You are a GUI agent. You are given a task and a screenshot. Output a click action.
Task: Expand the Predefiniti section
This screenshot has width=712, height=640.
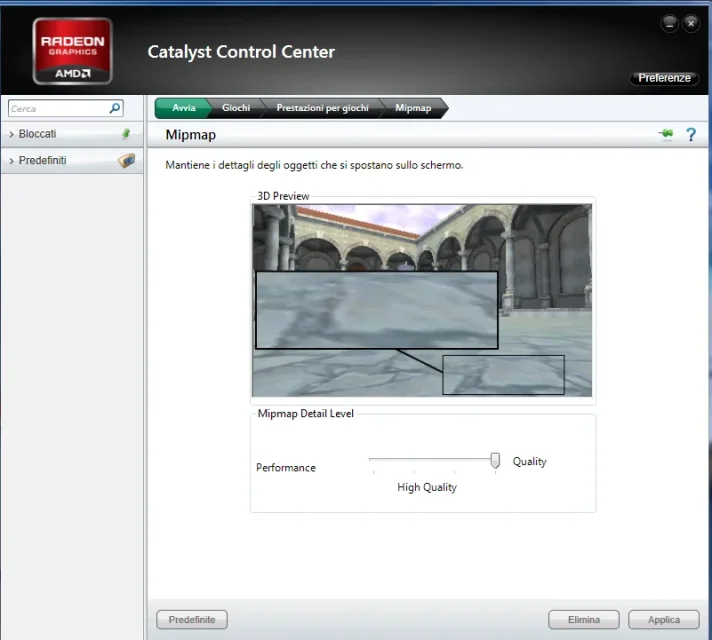[72, 160]
